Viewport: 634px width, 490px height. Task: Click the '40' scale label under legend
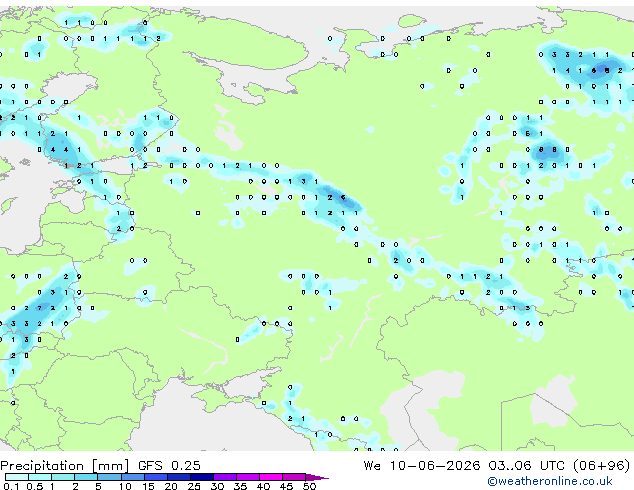[x=263, y=486]
